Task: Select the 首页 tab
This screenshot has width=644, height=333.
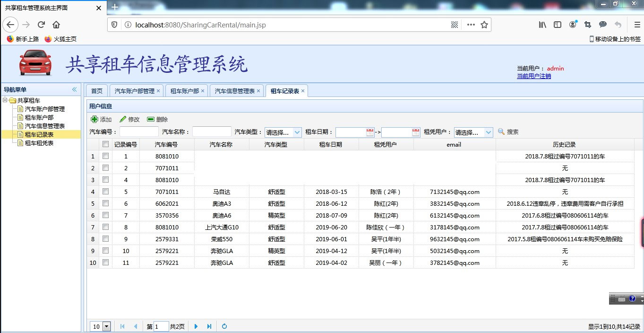Action: (96, 90)
